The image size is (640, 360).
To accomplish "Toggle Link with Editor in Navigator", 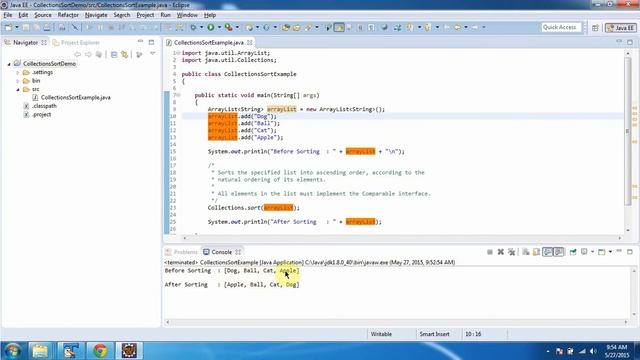I will (124, 54).
